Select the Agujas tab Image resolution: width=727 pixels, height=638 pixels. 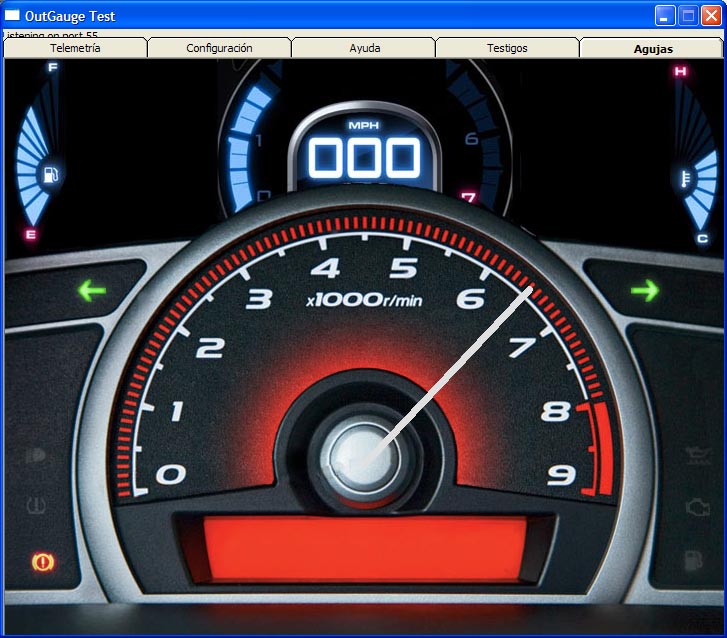click(x=653, y=48)
